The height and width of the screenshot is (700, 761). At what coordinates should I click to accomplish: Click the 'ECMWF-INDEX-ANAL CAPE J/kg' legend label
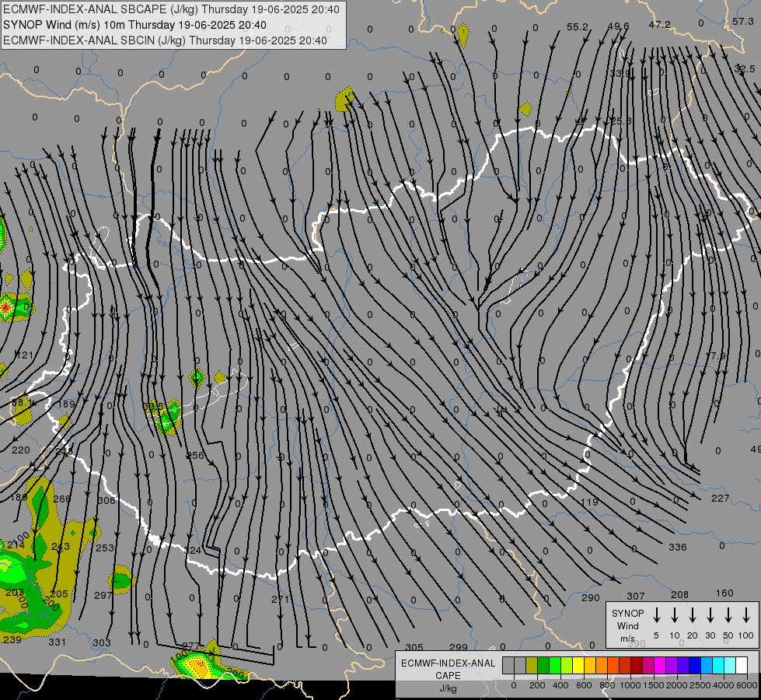pos(448,676)
